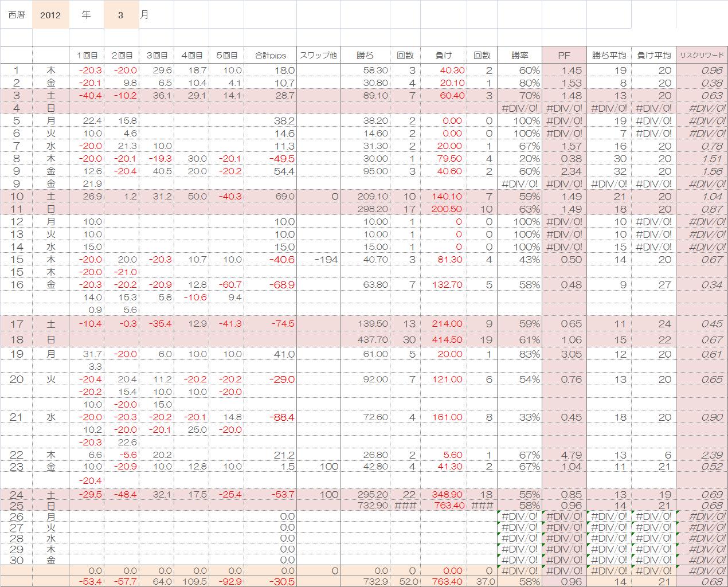Click the 348.90 losses cell
Viewport: 728px width, 587px height.
tap(443, 494)
